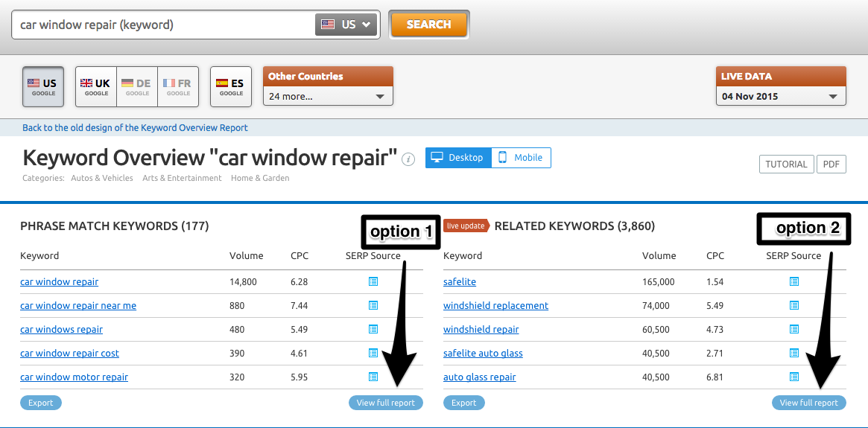Open the US country selector in search bar
This screenshot has width=868, height=428.
click(346, 25)
